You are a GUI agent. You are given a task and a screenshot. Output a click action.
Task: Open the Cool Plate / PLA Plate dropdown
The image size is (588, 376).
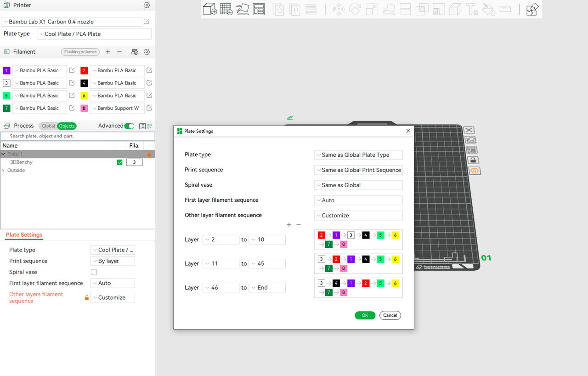coord(94,34)
